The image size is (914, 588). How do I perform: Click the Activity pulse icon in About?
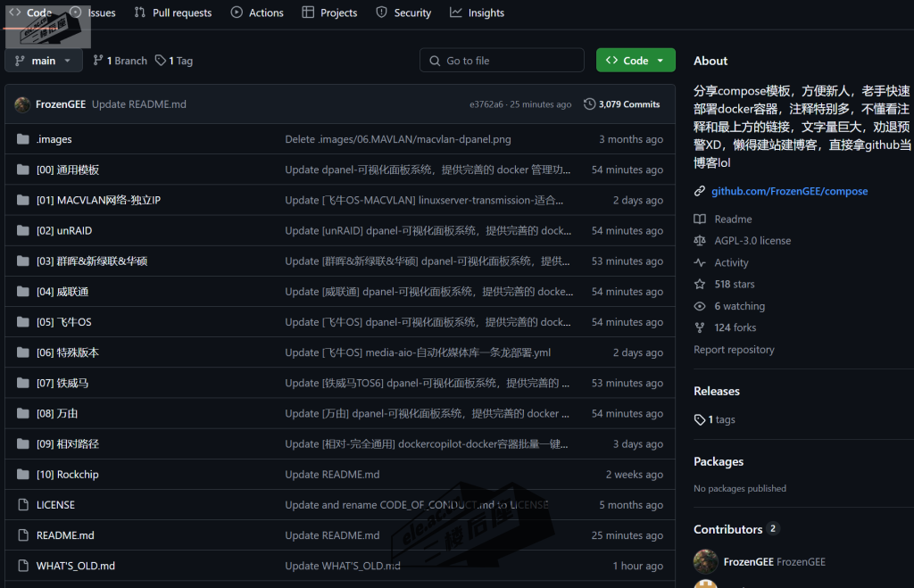(x=700, y=262)
